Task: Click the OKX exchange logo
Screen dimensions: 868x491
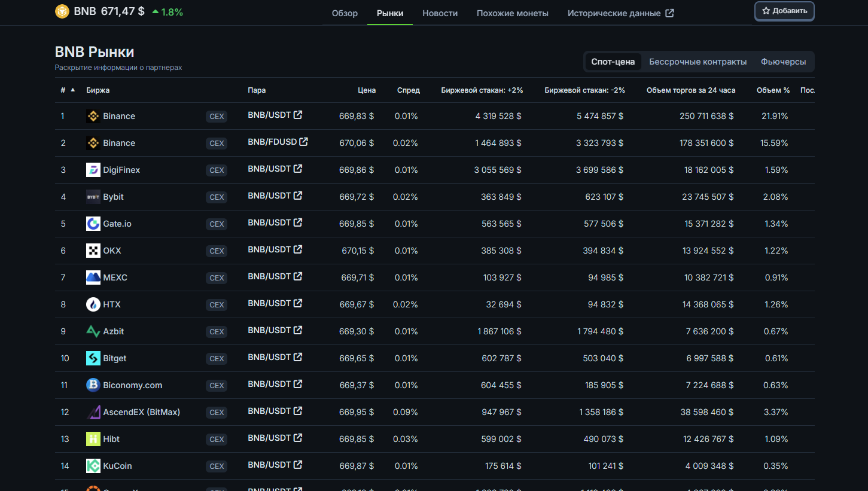Action: (93, 251)
